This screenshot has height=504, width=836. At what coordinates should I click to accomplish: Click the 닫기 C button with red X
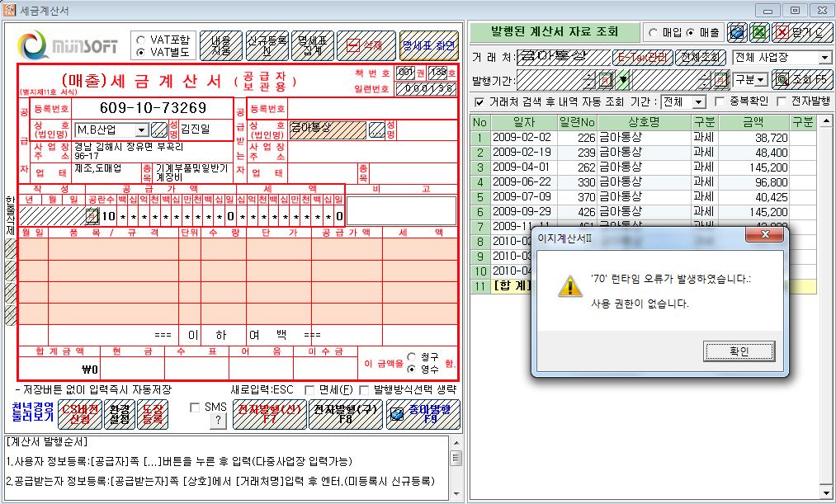pyautogui.click(x=801, y=32)
